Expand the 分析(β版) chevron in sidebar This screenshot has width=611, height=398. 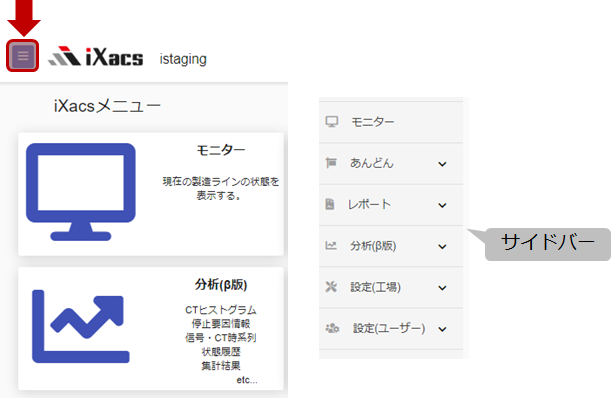pyautogui.click(x=442, y=247)
